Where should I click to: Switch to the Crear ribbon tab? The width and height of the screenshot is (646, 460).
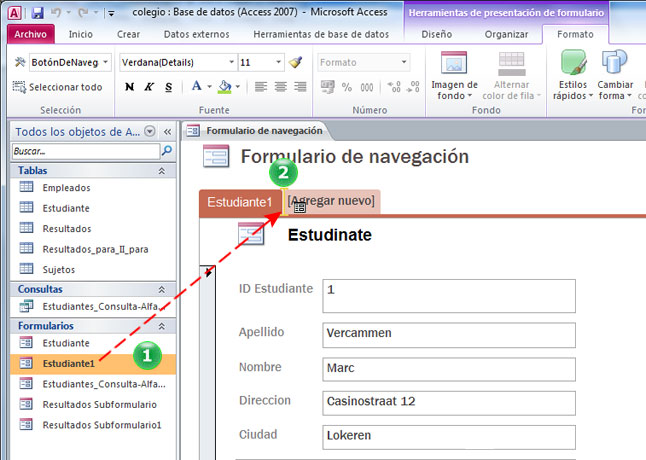pos(128,34)
